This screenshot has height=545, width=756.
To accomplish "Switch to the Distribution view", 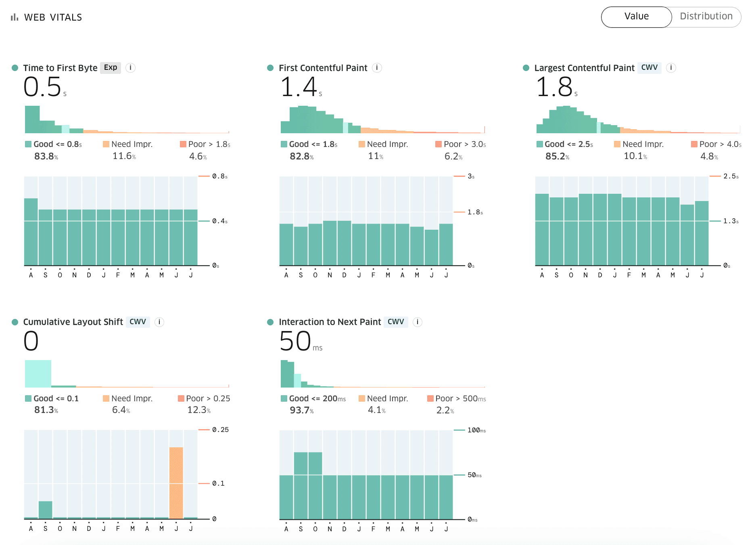I will [706, 17].
